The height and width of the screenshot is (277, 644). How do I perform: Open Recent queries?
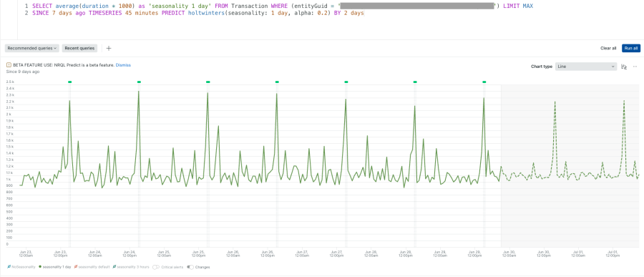[x=79, y=48]
